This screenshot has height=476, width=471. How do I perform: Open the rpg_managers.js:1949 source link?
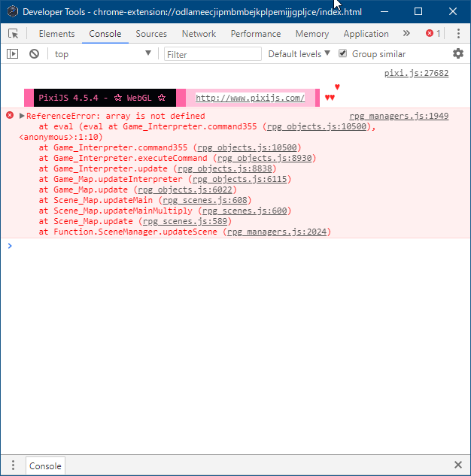click(x=399, y=116)
